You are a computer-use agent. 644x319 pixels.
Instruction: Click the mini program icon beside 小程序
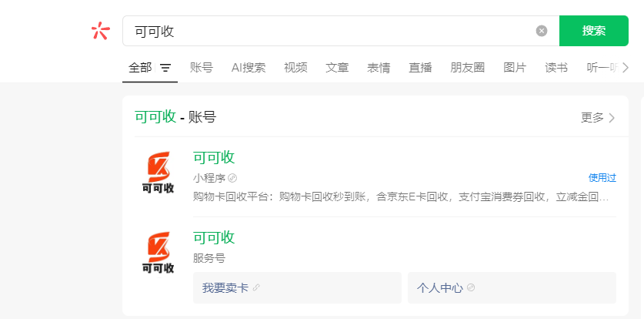coord(232,178)
